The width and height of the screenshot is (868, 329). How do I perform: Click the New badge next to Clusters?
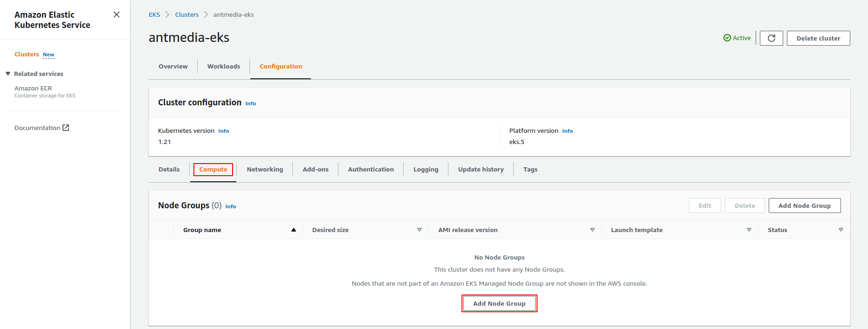[x=48, y=55]
